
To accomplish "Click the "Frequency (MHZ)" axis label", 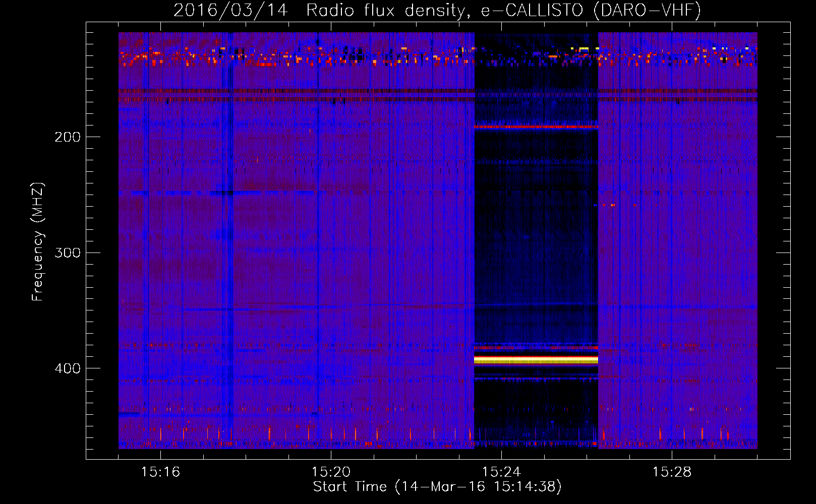I will tap(38, 242).
